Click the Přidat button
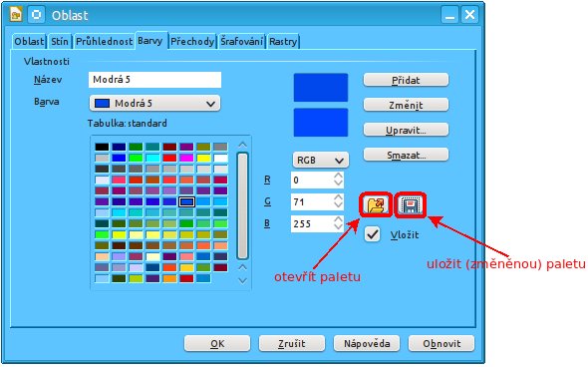 tap(406, 80)
